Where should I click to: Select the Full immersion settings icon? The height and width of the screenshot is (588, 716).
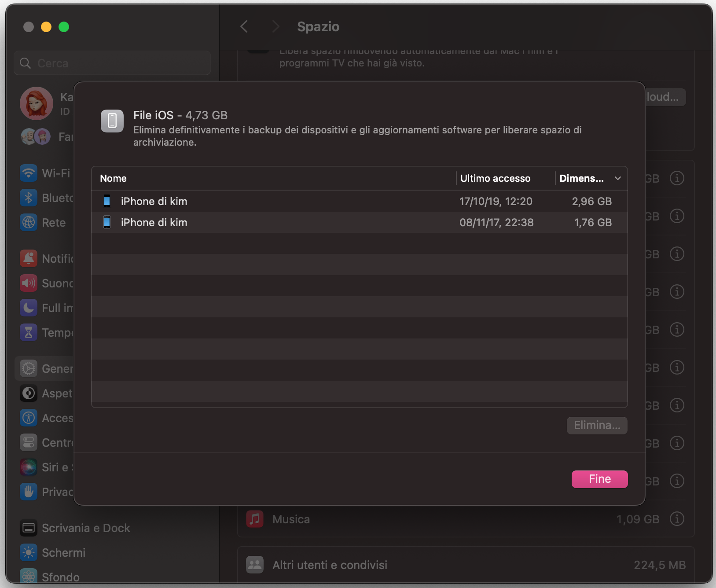[x=29, y=308]
